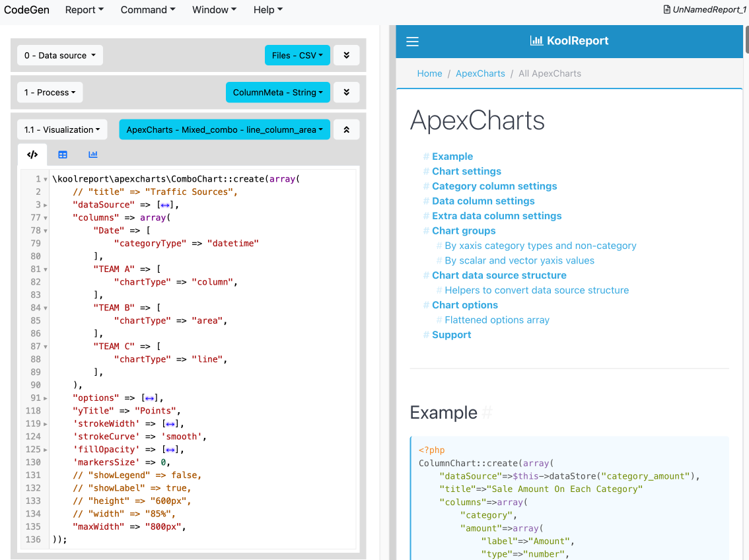The width and height of the screenshot is (749, 560).
Task: Jump to Category column settings link
Action: pos(495,186)
